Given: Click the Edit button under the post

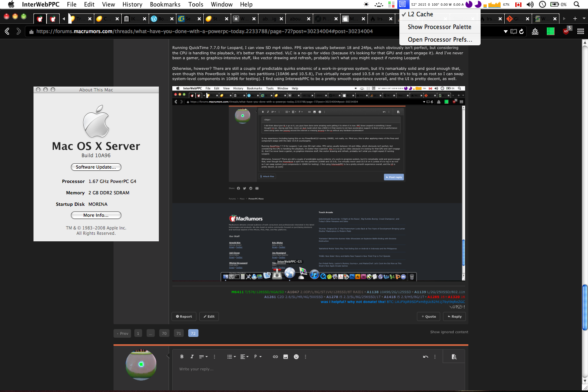Looking at the screenshot, I should pos(209,316).
